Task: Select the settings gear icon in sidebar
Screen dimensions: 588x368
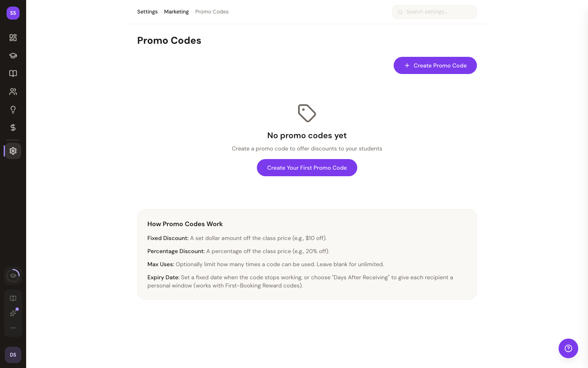Action: (13, 151)
